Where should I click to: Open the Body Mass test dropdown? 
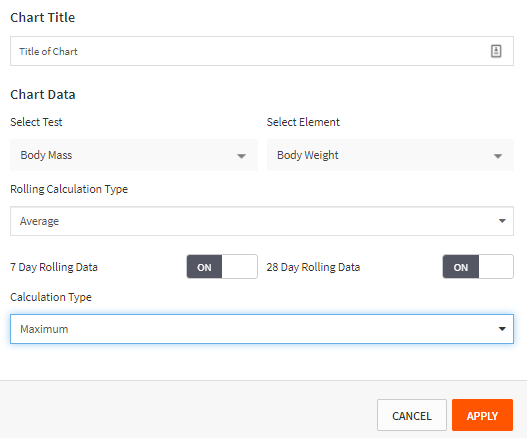click(134, 155)
